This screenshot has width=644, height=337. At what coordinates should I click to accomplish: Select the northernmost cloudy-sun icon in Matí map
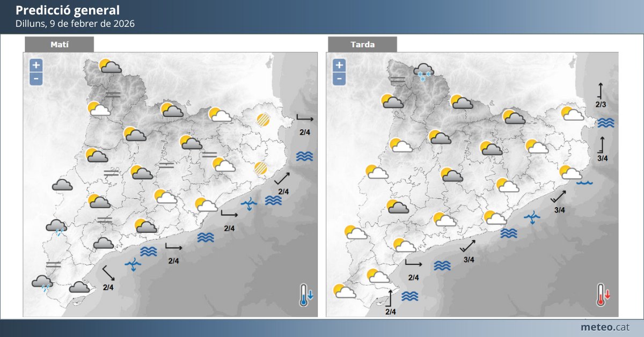pos(111,66)
